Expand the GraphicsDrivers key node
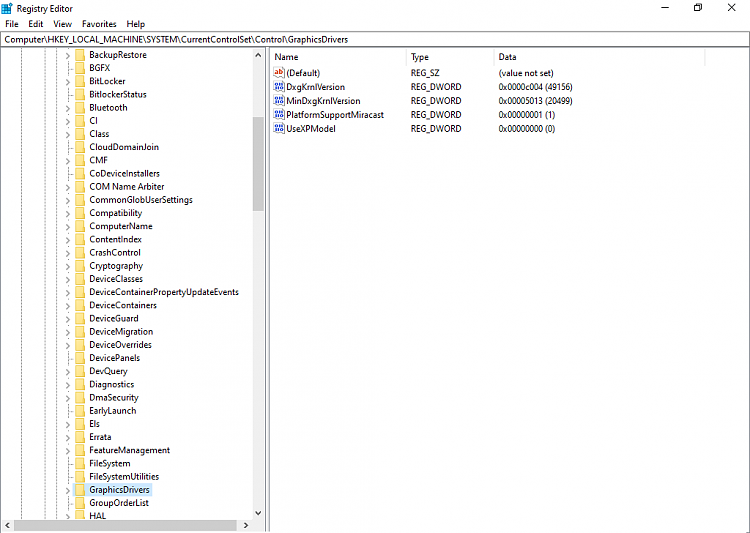 [68, 490]
